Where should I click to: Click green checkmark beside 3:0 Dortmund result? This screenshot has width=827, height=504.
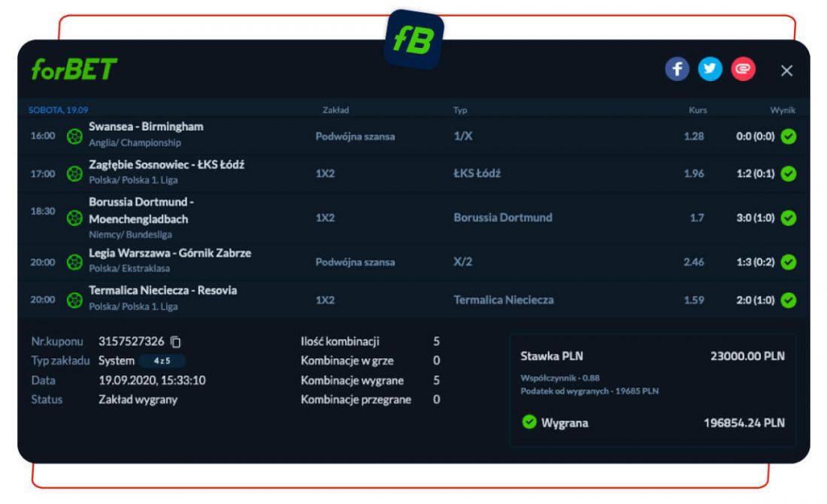click(788, 218)
